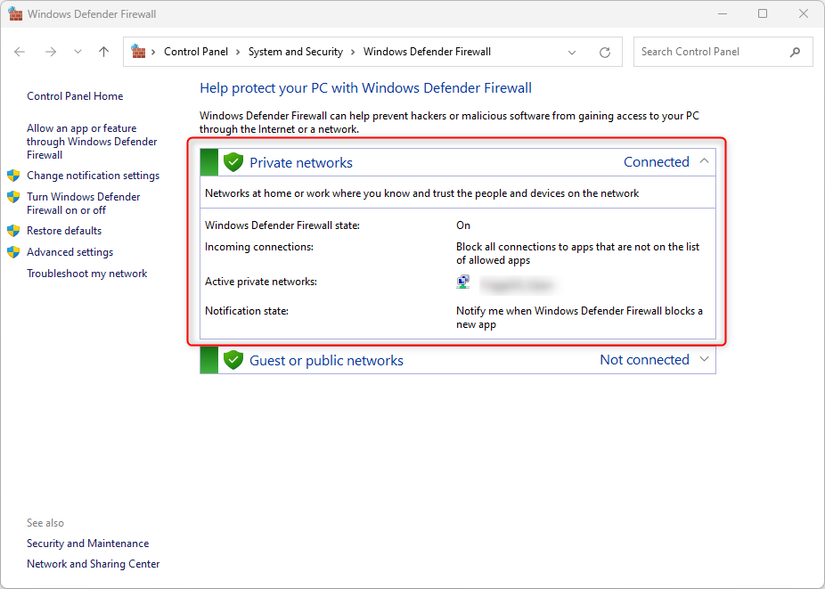Click shield icon beside Restore defaults
825x589 pixels.
[x=14, y=231]
